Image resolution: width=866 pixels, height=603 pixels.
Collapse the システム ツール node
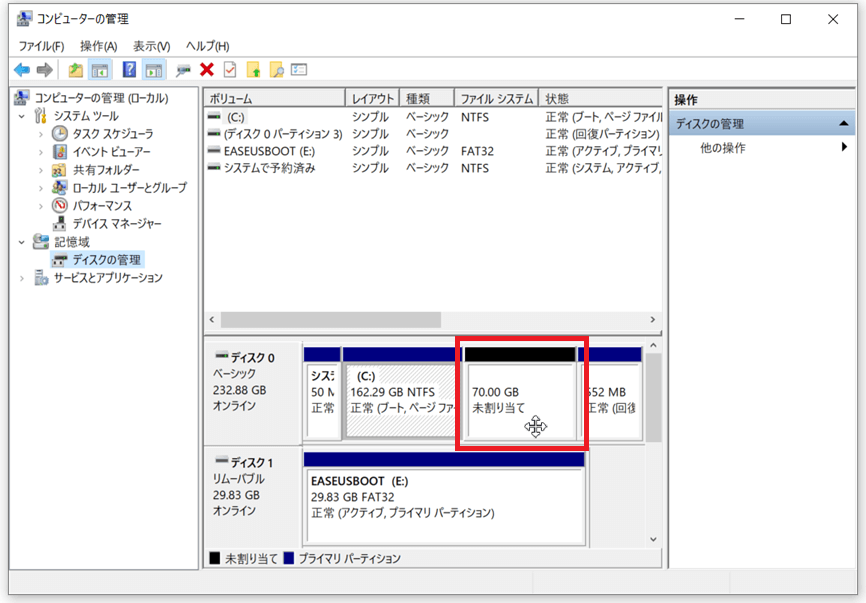point(23,116)
